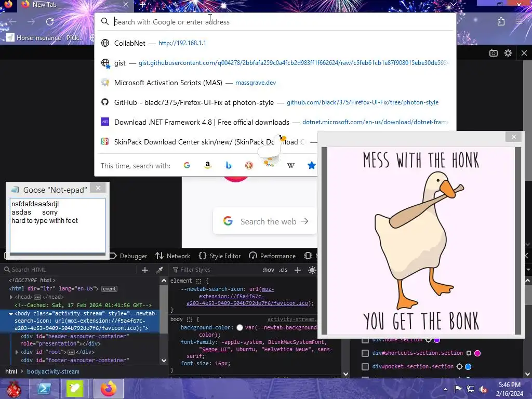532x399 pixels.
Task: Expand the head element node
Action: [11, 297]
